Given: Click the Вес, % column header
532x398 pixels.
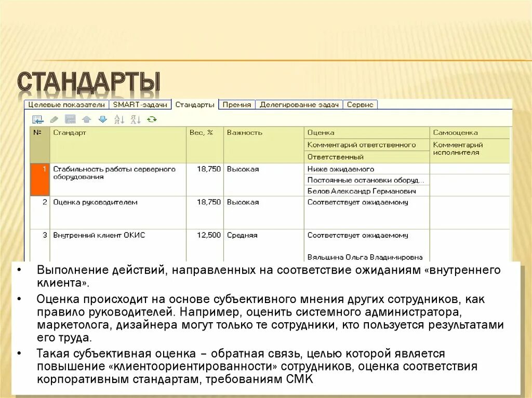Looking at the screenshot, I should (x=205, y=145).
